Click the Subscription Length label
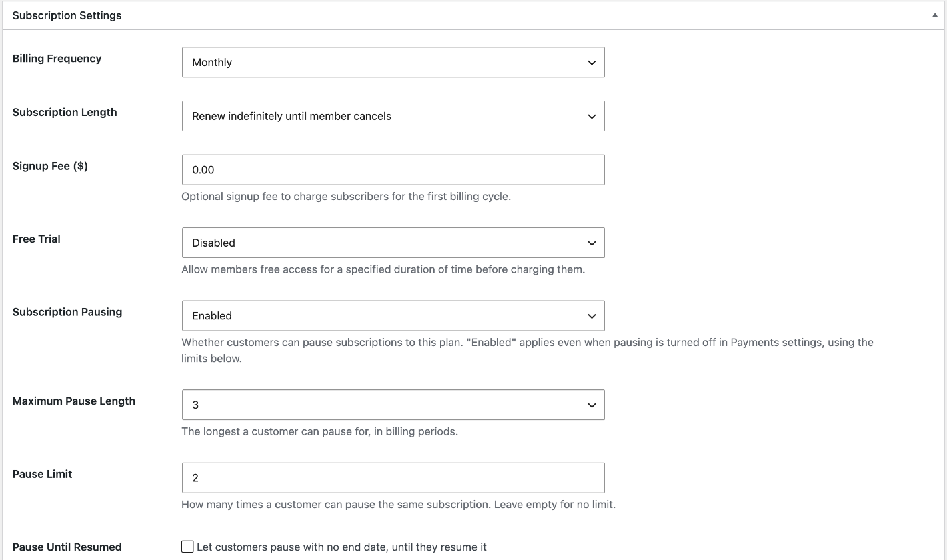This screenshot has height=560, width=947. [x=65, y=112]
